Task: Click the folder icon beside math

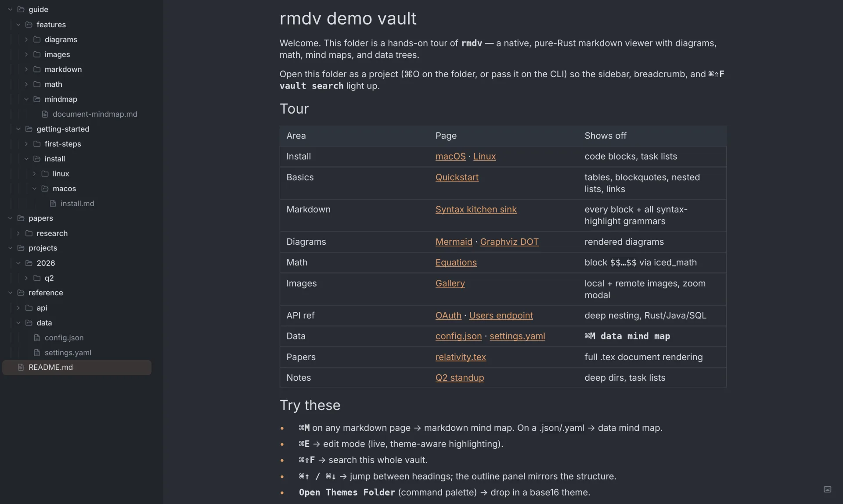Action: (37, 84)
